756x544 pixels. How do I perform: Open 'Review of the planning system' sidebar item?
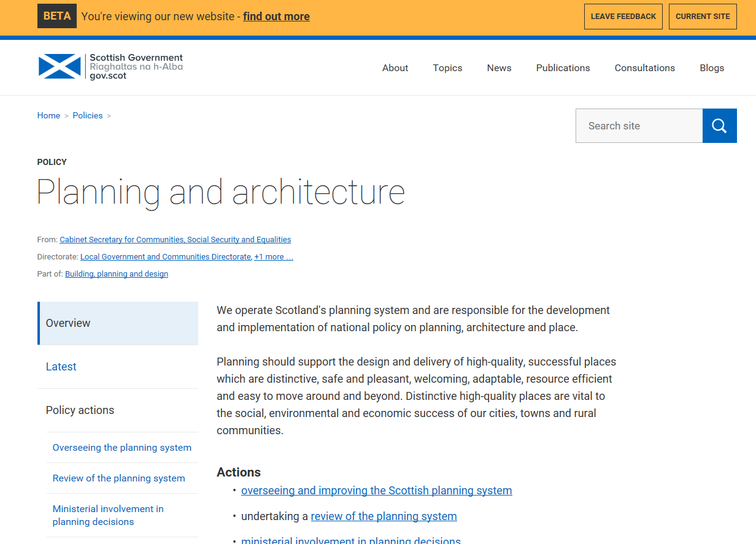[118, 478]
